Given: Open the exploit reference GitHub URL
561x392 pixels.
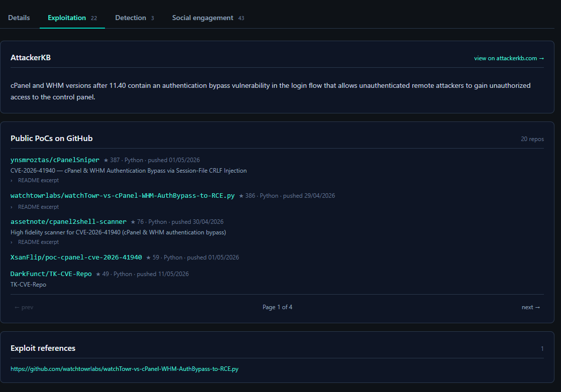Looking at the screenshot, I should [x=125, y=369].
